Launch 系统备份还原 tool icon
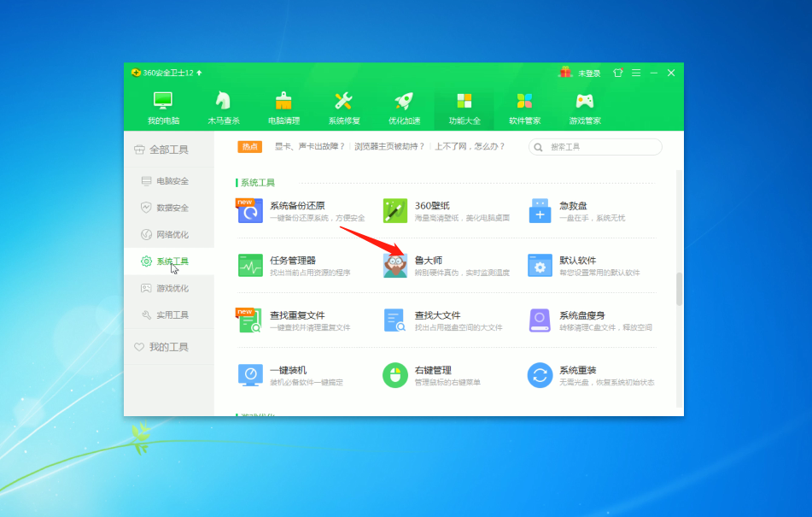812x517 pixels. click(250, 211)
